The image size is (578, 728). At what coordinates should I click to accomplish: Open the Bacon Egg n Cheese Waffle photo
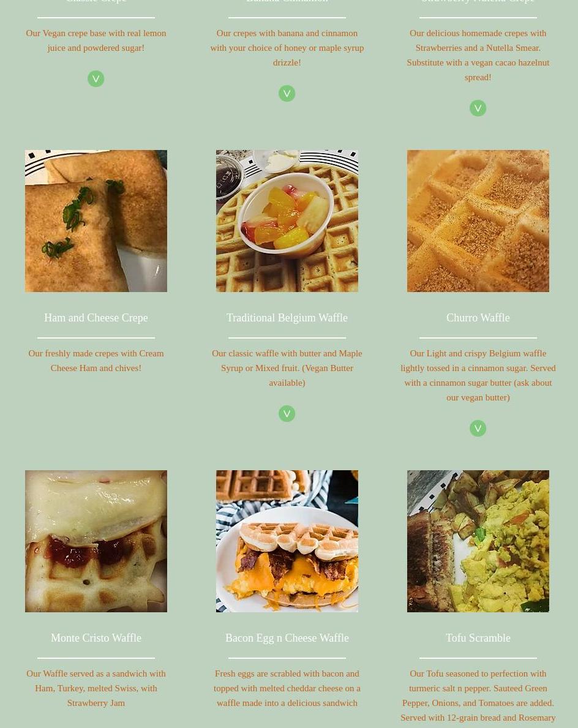287,541
